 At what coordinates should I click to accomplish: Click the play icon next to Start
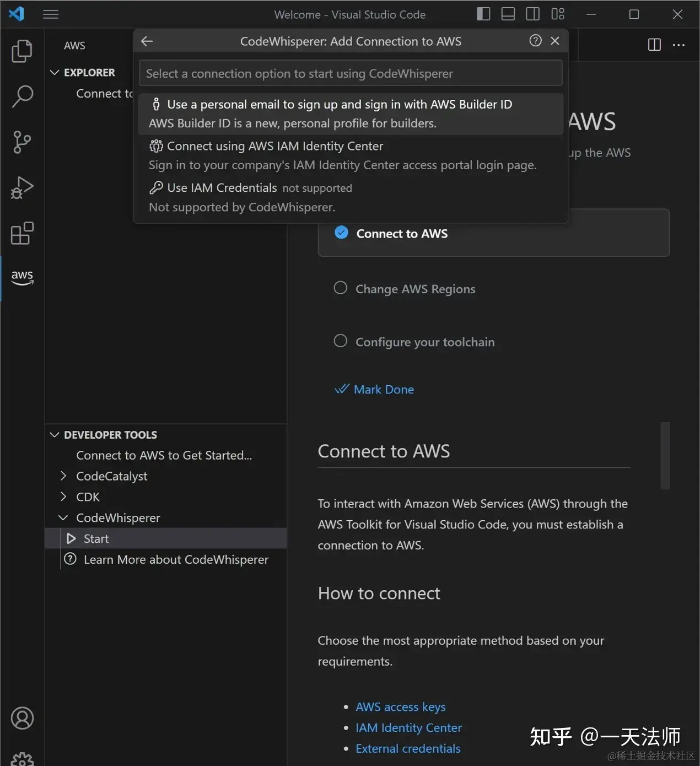[x=71, y=538]
